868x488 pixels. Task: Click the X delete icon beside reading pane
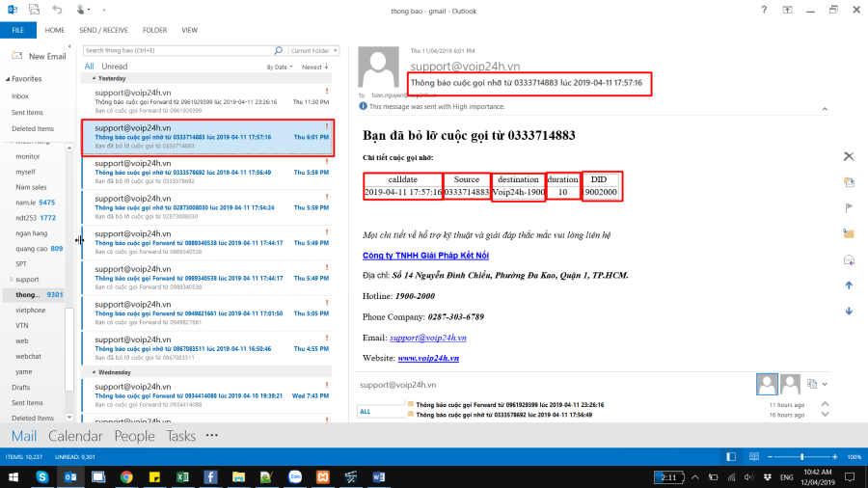[x=849, y=156]
